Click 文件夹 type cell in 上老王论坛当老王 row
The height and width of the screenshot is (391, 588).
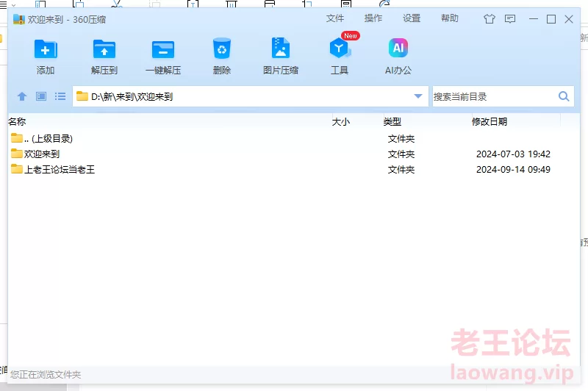pyautogui.click(x=401, y=170)
